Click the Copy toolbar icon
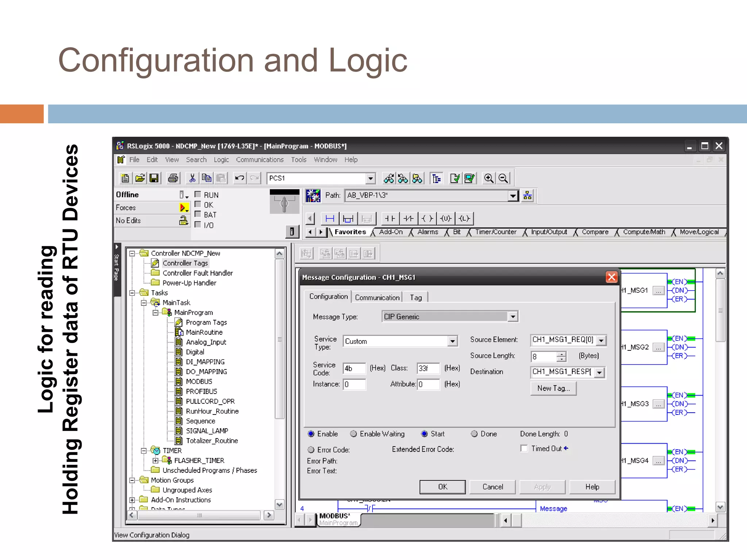The height and width of the screenshot is (560, 747). (206, 178)
